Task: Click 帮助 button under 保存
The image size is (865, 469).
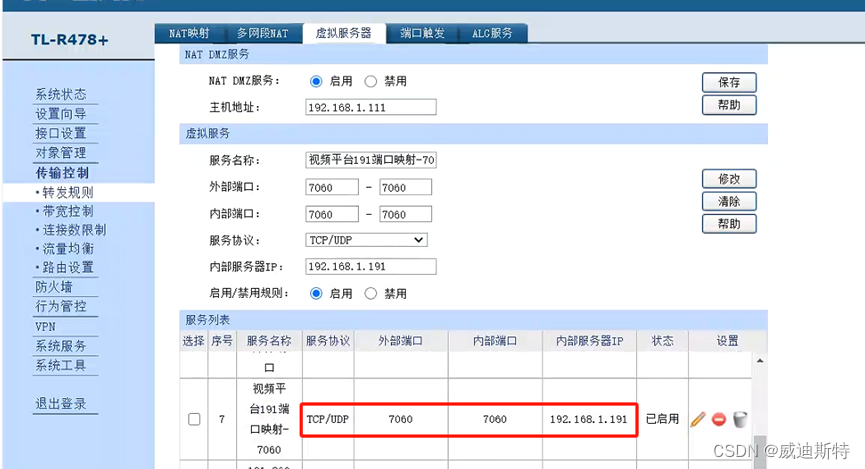Action: tap(729, 105)
